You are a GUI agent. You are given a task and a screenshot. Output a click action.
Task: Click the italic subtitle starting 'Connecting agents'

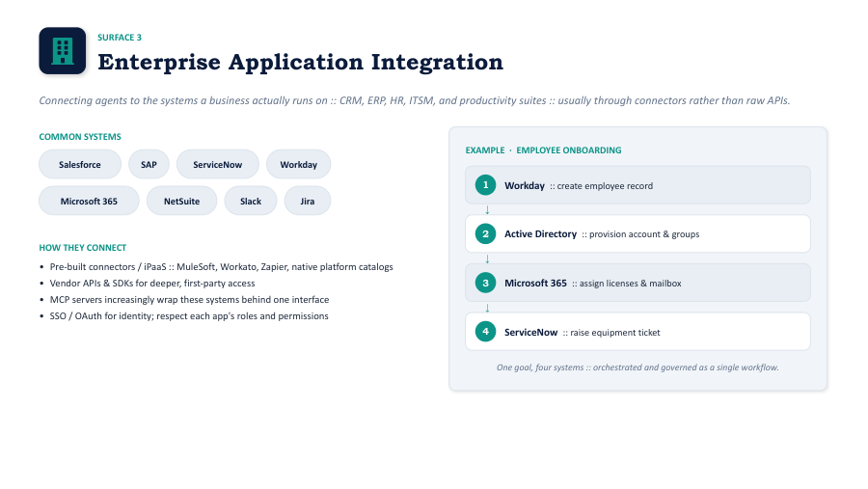415,101
